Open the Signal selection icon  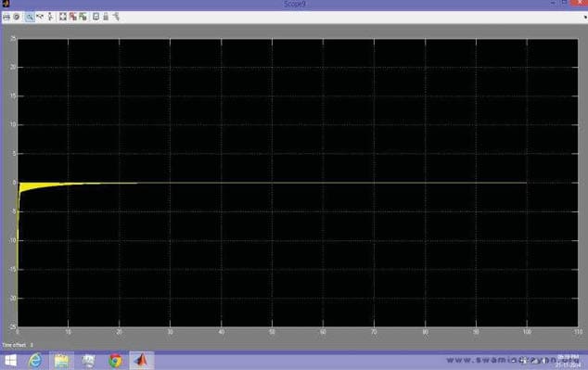pyautogui.click(x=116, y=17)
